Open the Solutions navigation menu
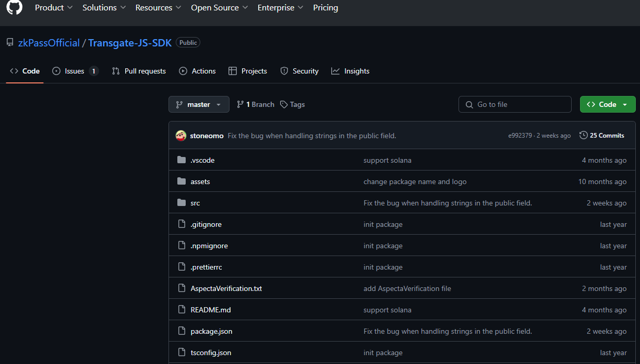The width and height of the screenshot is (640, 364). (104, 8)
